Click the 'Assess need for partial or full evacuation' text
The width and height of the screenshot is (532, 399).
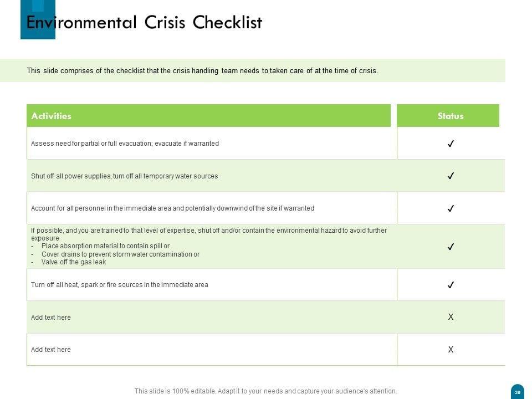point(125,144)
